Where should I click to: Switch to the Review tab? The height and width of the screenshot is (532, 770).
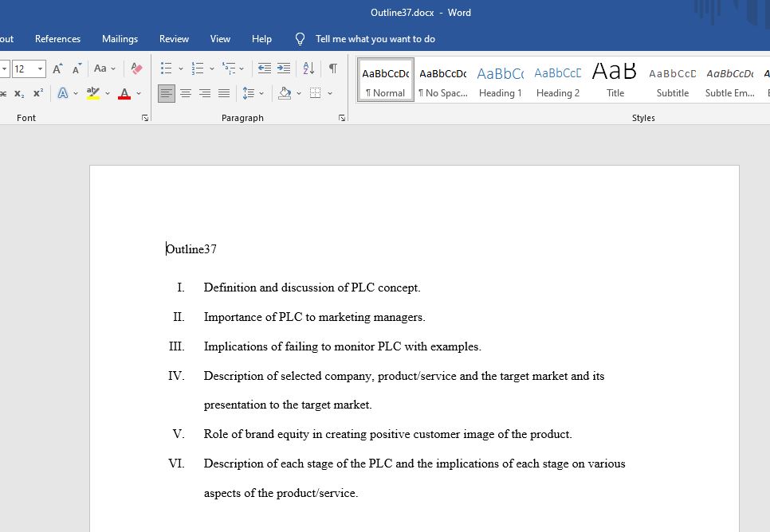pyautogui.click(x=174, y=39)
